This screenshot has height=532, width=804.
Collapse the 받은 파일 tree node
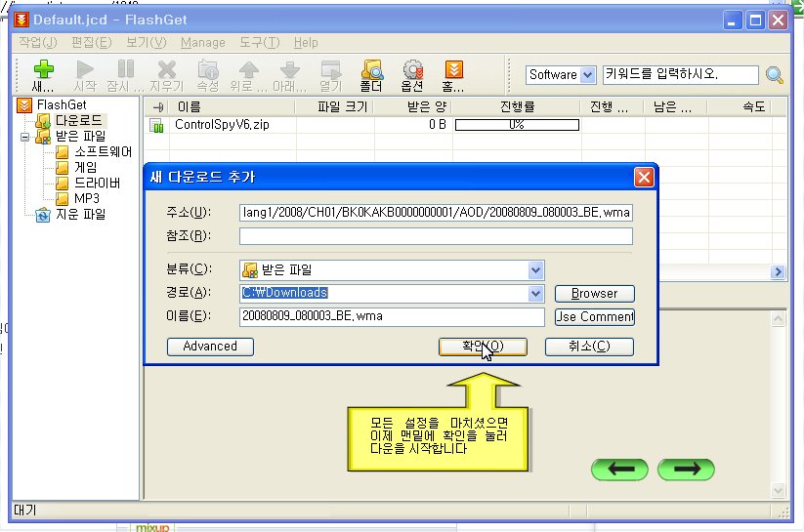[24, 138]
